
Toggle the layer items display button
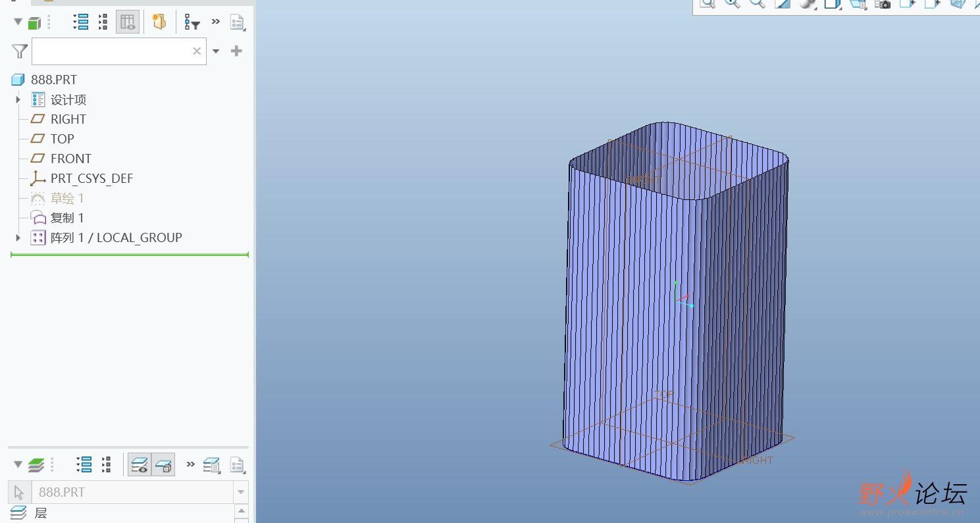[163, 464]
